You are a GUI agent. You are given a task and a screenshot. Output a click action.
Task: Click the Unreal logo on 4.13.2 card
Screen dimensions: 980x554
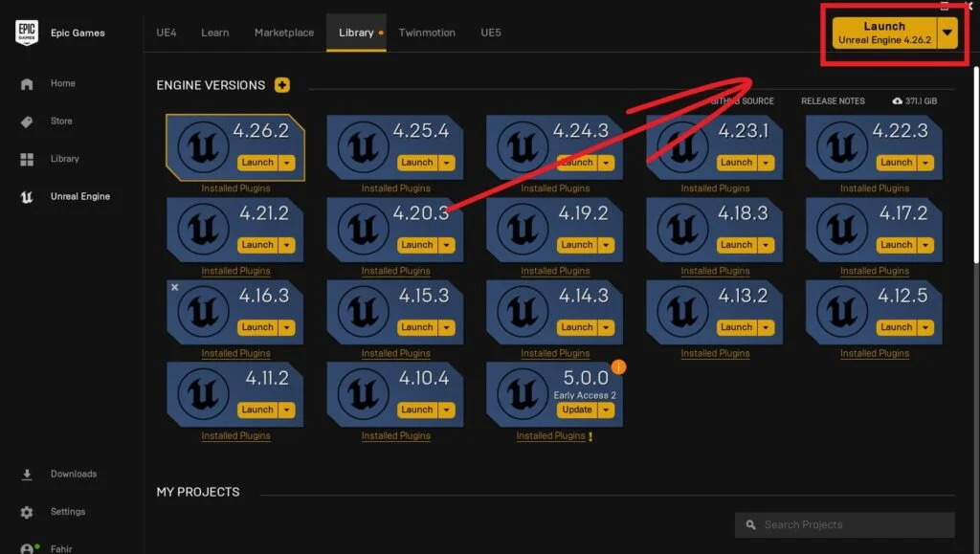tap(682, 312)
